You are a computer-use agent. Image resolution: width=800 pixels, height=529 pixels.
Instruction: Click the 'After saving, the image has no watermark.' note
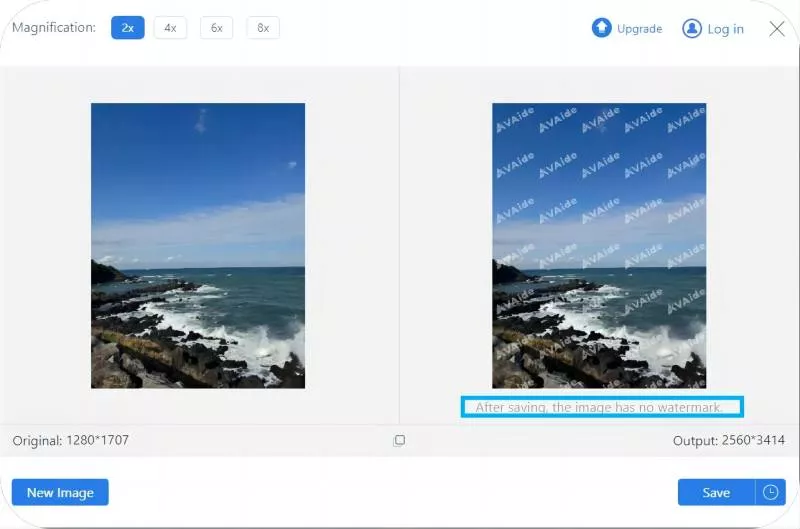[599, 407]
